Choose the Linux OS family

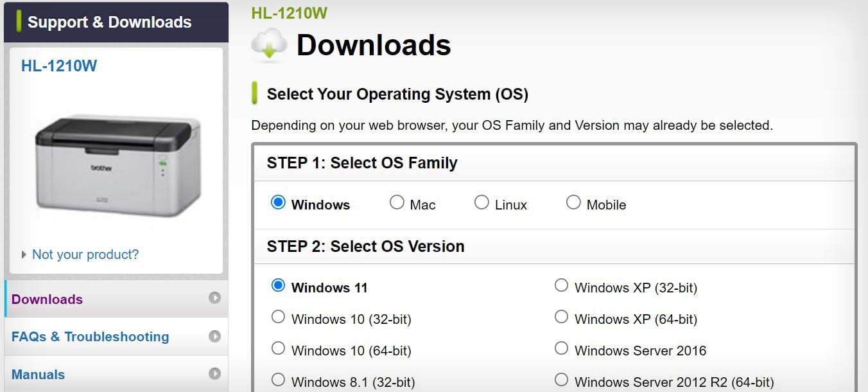pyautogui.click(x=482, y=203)
